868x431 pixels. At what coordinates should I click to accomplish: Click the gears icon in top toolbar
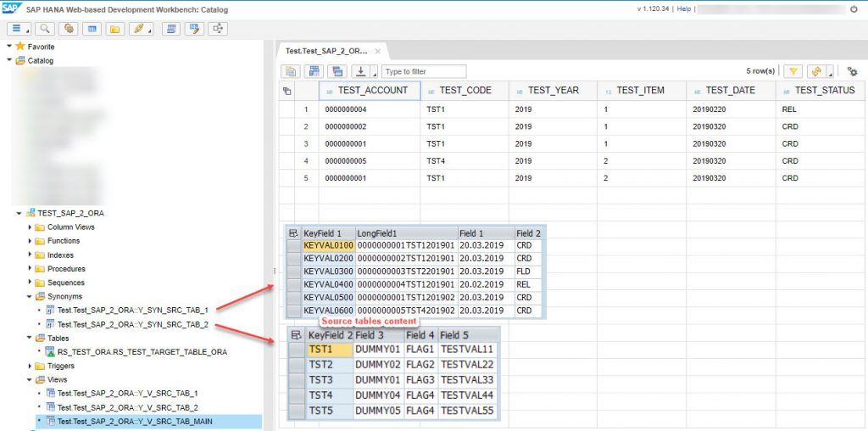pos(69,29)
